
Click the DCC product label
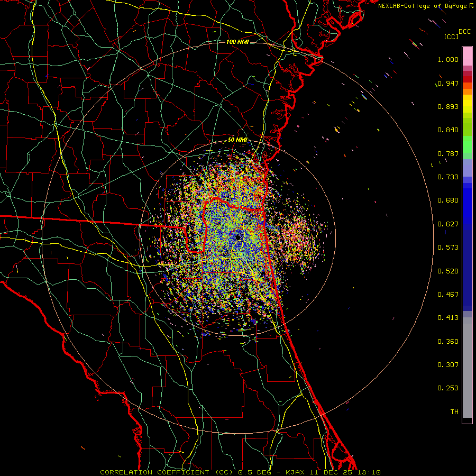pos(464,32)
